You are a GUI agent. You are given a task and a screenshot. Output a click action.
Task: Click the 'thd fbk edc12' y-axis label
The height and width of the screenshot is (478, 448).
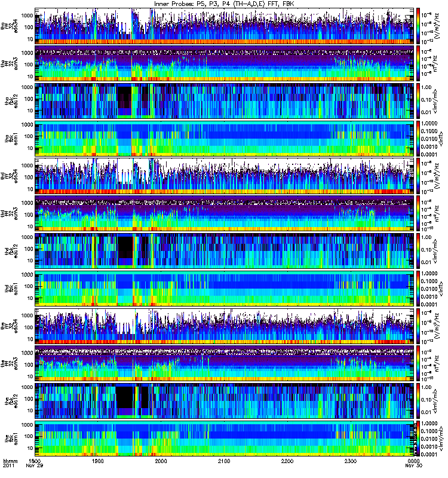pos(11,251)
